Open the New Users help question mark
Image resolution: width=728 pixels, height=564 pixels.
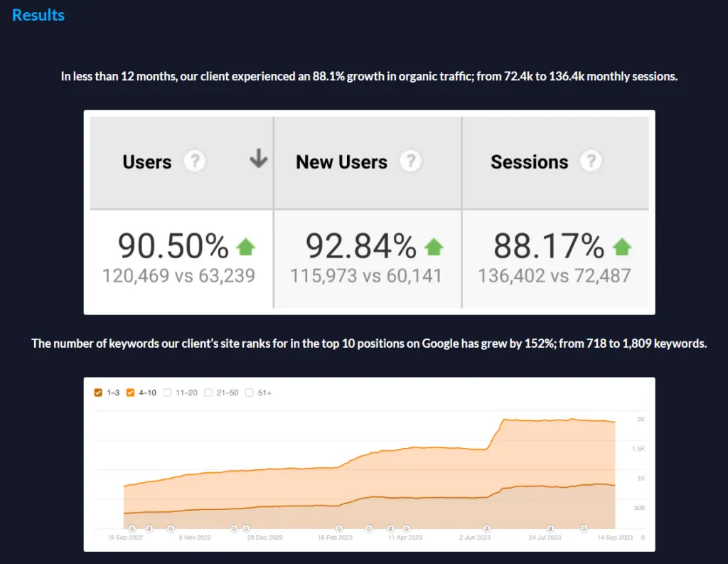pos(409,161)
